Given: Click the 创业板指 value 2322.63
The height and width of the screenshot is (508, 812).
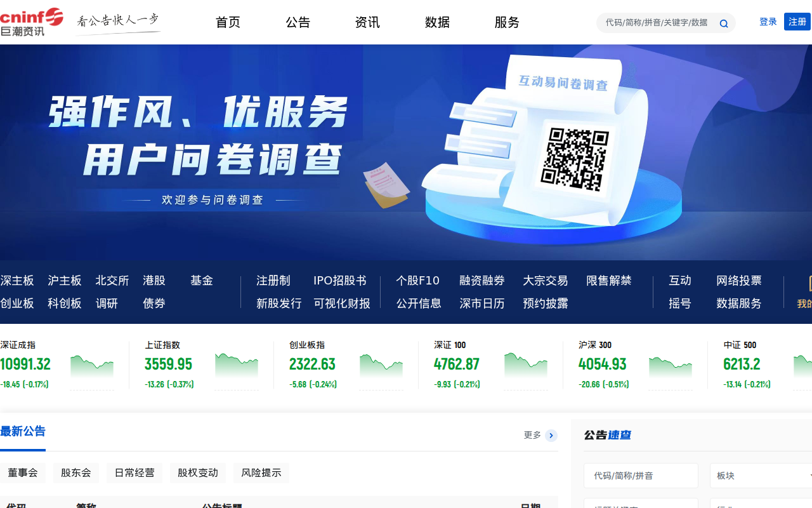Looking at the screenshot, I should click(x=312, y=364).
